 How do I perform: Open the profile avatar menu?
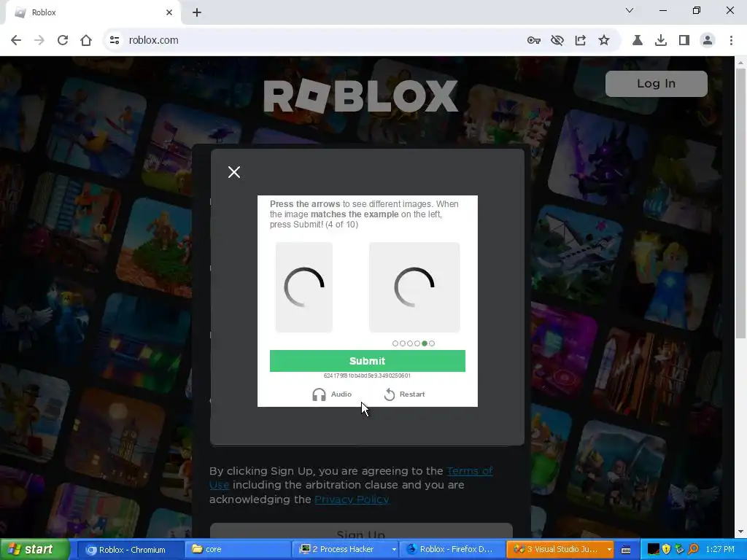[708, 41]
